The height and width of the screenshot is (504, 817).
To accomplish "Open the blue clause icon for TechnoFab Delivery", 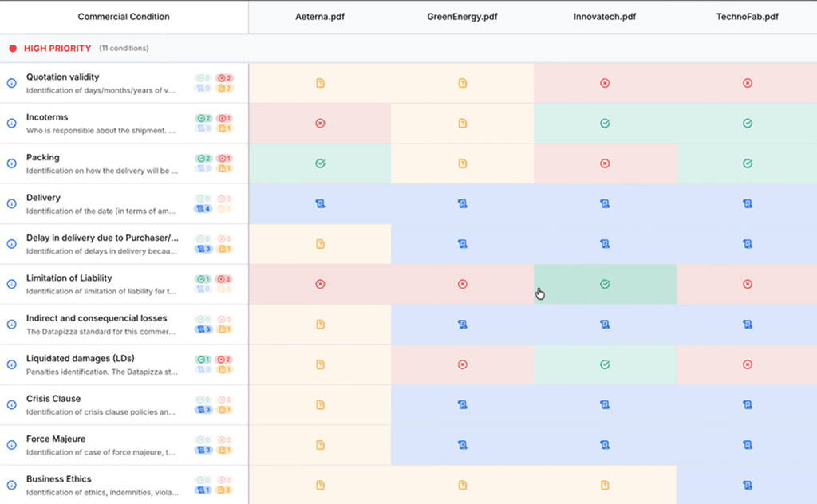I will click(x=748, y=204).
